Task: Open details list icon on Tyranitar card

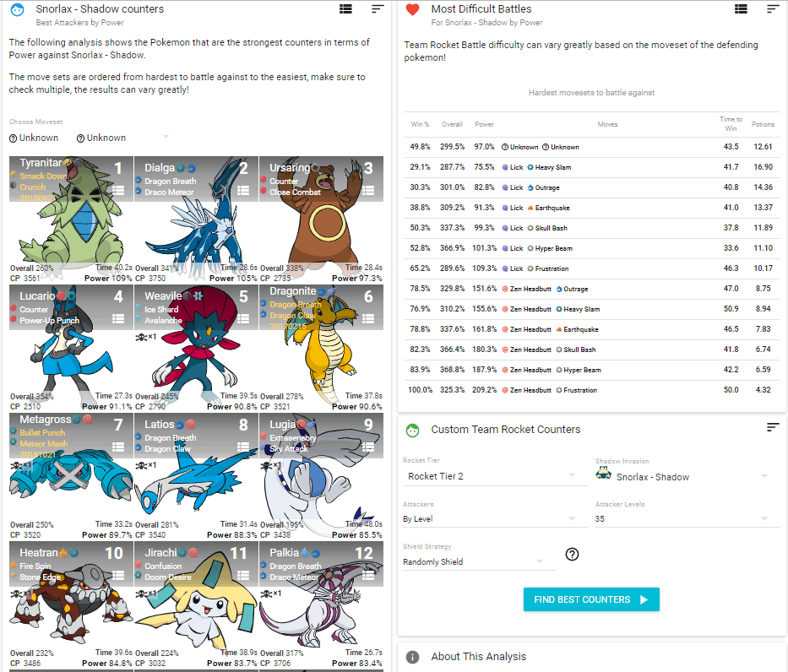Action: pos(118,190)
